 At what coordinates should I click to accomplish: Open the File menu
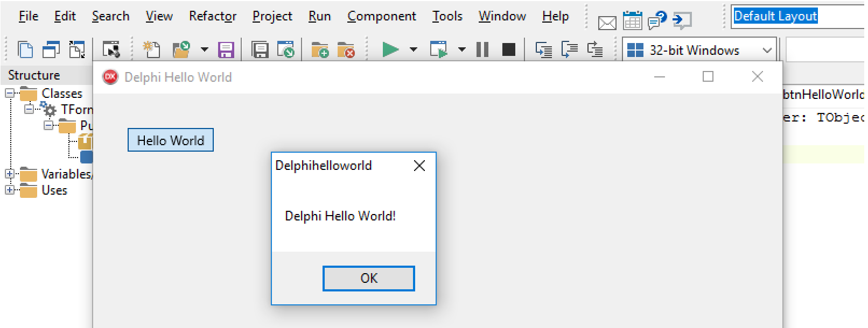coord(29,17)
